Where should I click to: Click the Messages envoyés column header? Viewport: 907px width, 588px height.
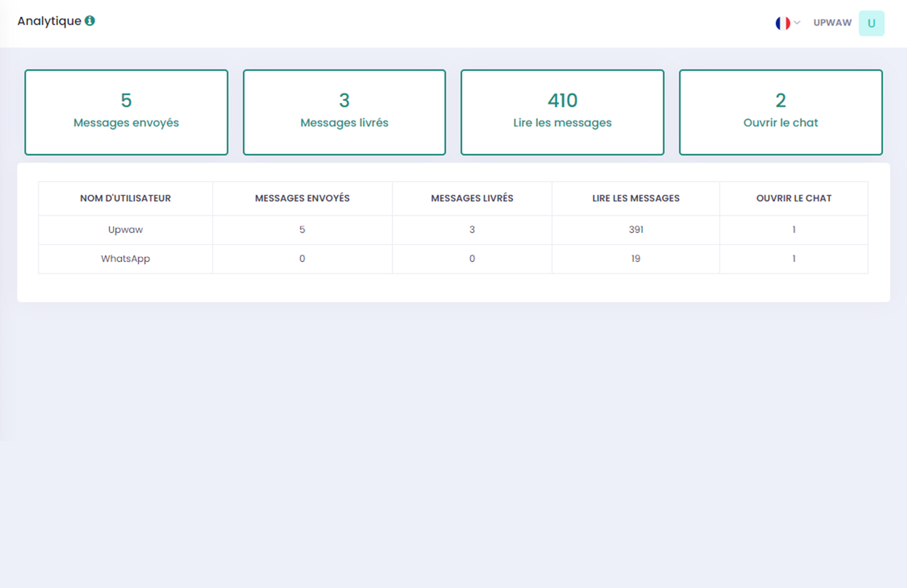tap(302, 198)
